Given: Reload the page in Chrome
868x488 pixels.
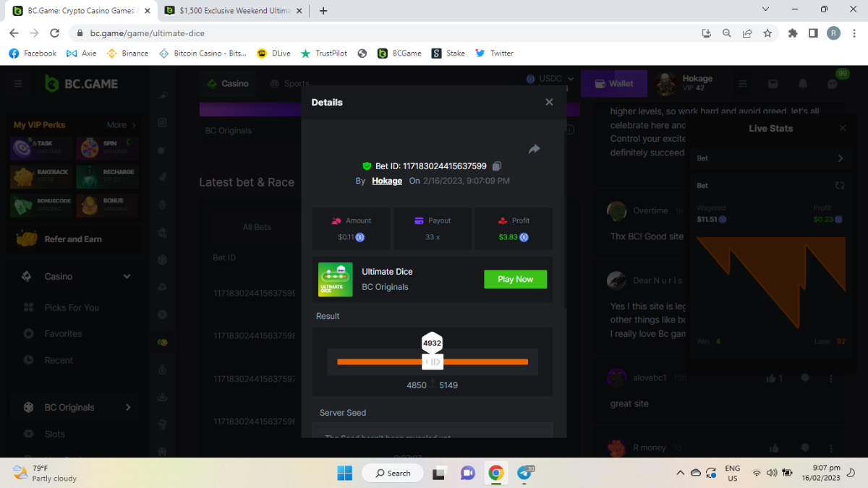Looking at the screenshot, I should click(54, 33).
